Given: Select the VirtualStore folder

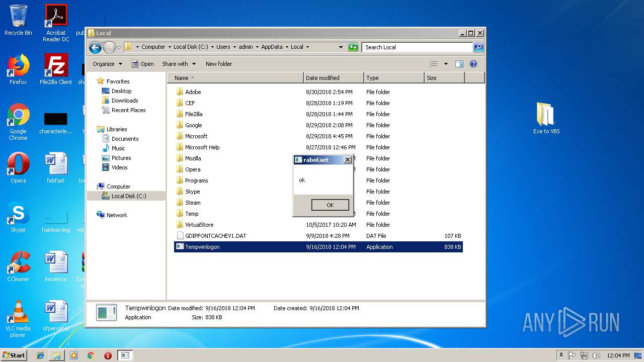Looking at the screenshot, I should click(x=199, y=225).
